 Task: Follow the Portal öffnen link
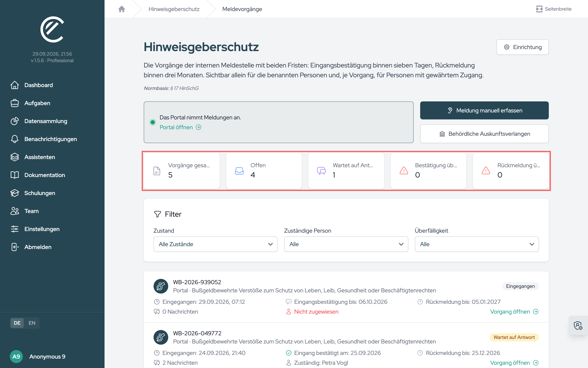[x=180, y=127]
